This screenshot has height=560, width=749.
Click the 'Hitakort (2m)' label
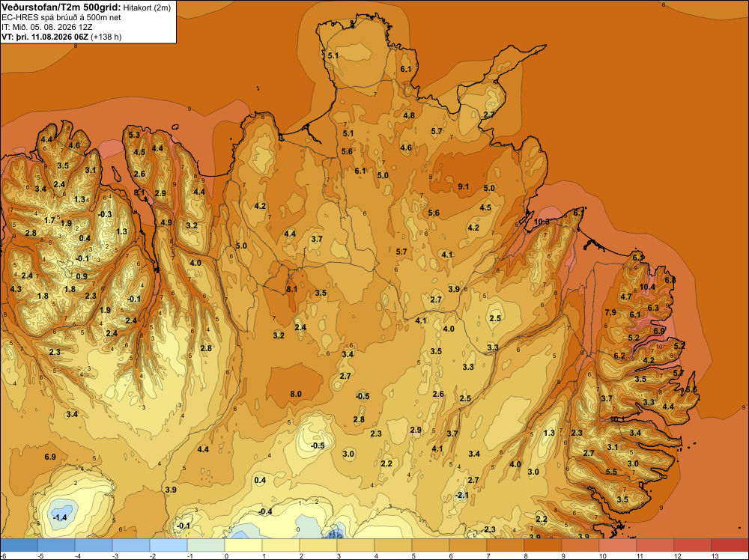pos(147,7)
